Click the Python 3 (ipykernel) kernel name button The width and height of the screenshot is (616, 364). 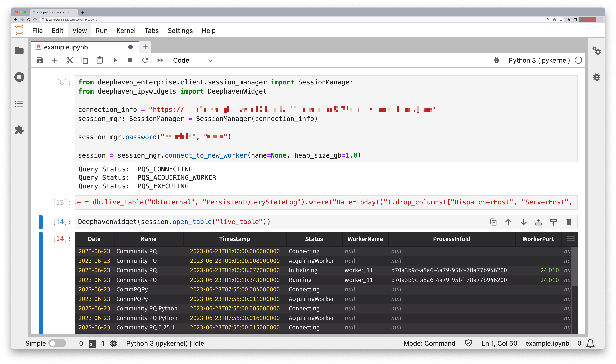tap(539, 60)
